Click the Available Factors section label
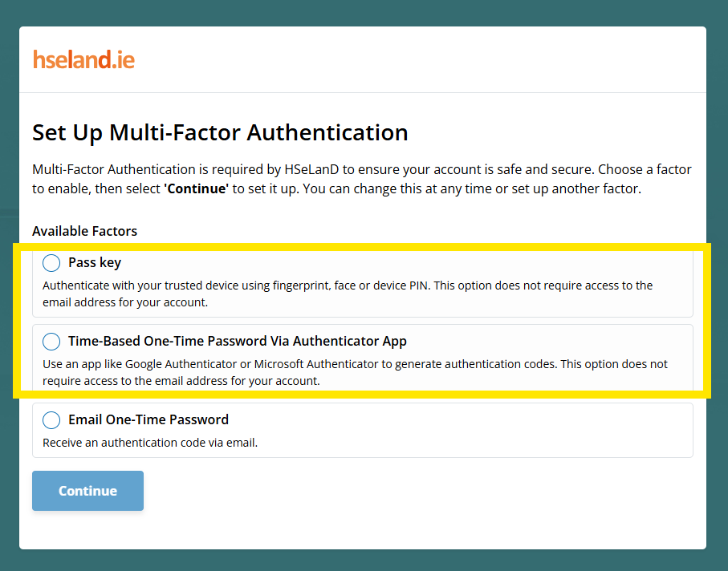This screenshot has width=728, height=571. (84, 231)
